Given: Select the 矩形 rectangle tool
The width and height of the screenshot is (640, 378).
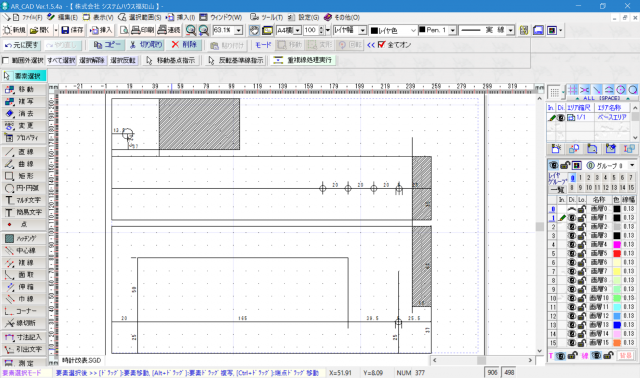Looking at the screenshot, I should point(24,176).
